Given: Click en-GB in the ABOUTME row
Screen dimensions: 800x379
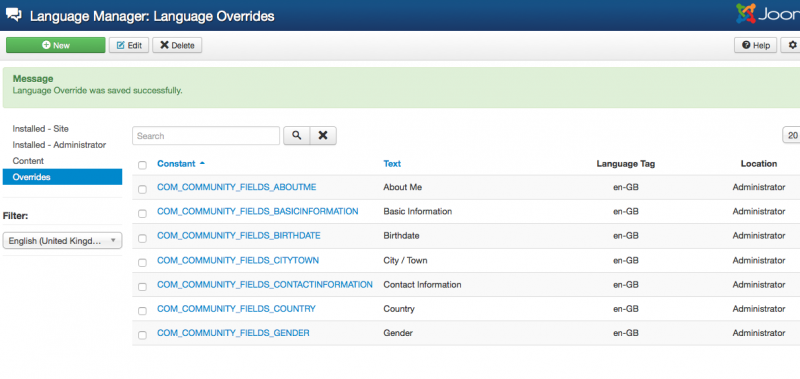Looking at the screenshot, I should pyautogui.click(x=626, y=187).
